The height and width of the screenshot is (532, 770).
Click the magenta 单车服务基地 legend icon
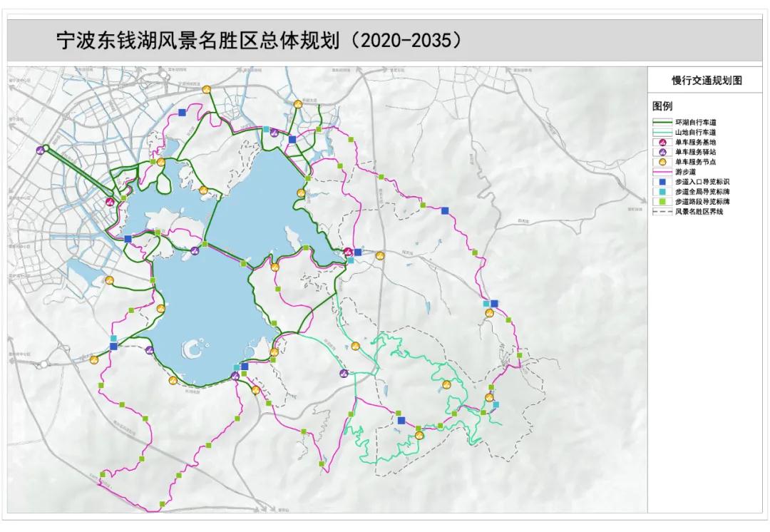pos(662,142)
